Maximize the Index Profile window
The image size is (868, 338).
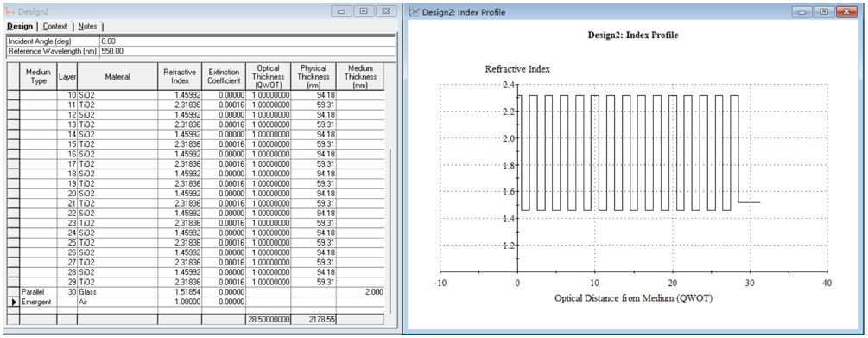coord(824,11)
